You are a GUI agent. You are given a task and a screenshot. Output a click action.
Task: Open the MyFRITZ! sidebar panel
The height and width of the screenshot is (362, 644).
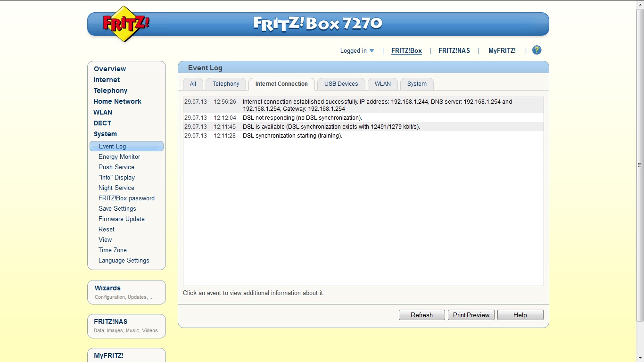click(x=126, y=355)
